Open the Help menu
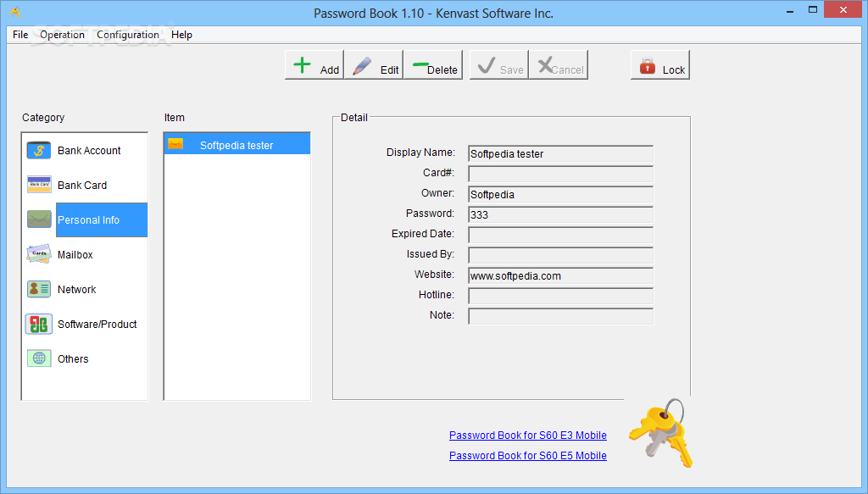This screenshot has width=868, height=494. click(x=181, y=35)
